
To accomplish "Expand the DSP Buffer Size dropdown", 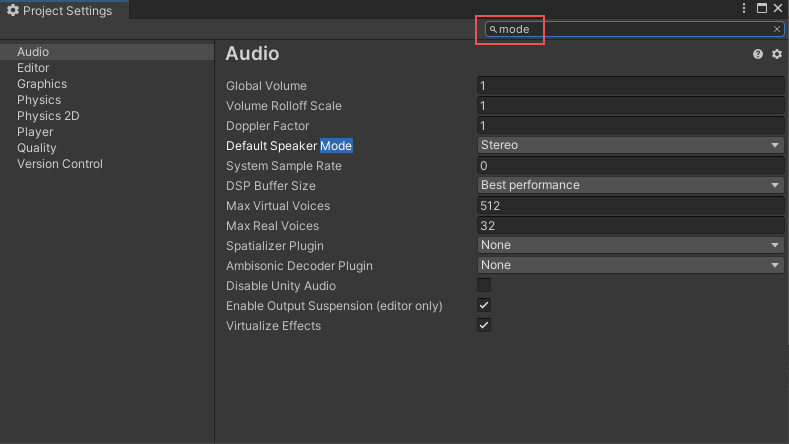I will 630,186.
